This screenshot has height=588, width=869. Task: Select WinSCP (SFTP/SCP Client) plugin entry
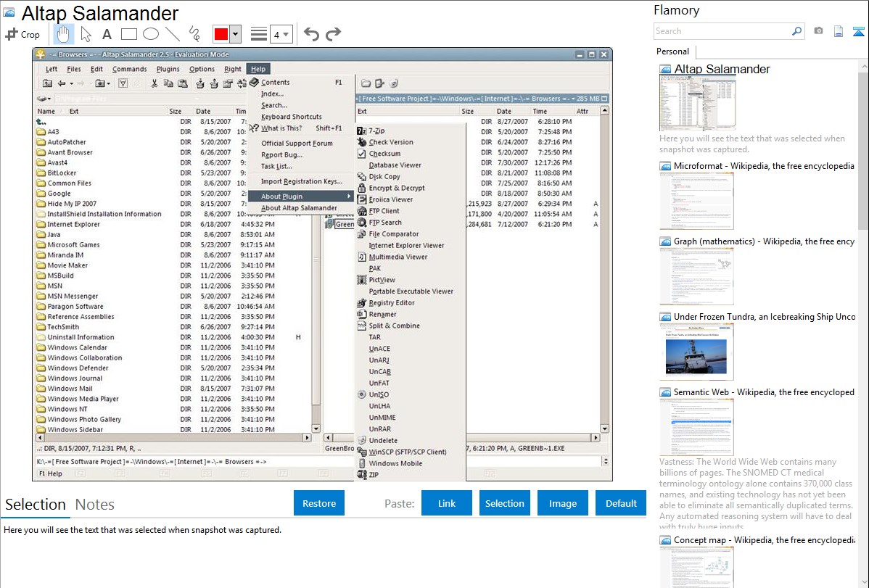(411, 452)
